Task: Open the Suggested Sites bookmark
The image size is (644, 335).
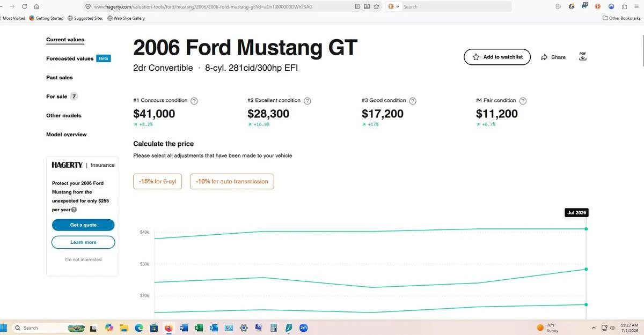Action: [x=85, y=18]
